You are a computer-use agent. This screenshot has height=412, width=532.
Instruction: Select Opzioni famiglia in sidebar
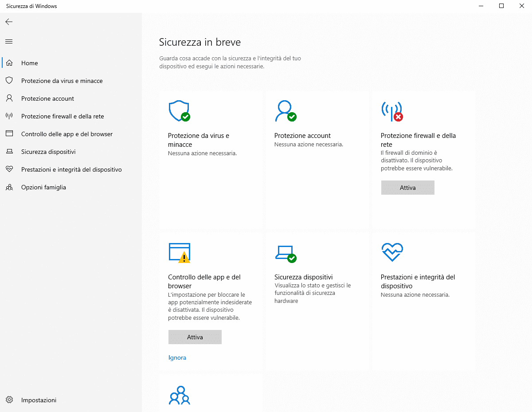click(x=43, y=187)
